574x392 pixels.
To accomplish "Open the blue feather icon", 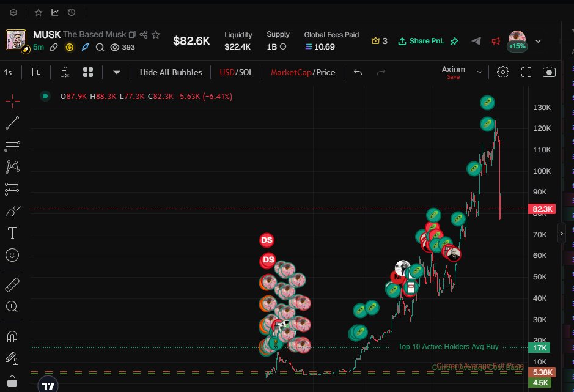I will (85, 47).
